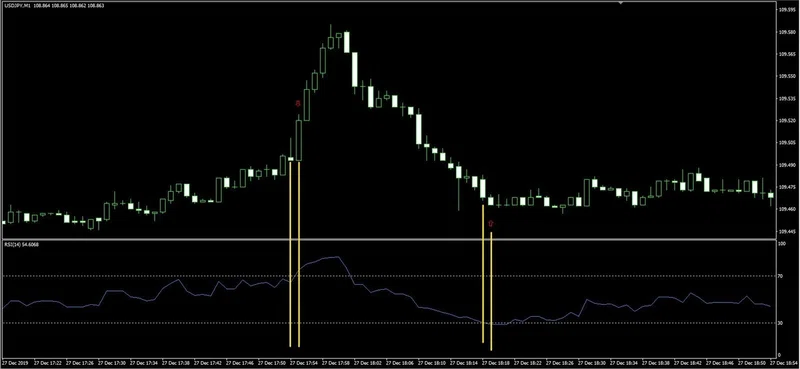Click the 27 Dec 18:50 time label
Screen dimensions: 800x369
[x=751, y=363]
